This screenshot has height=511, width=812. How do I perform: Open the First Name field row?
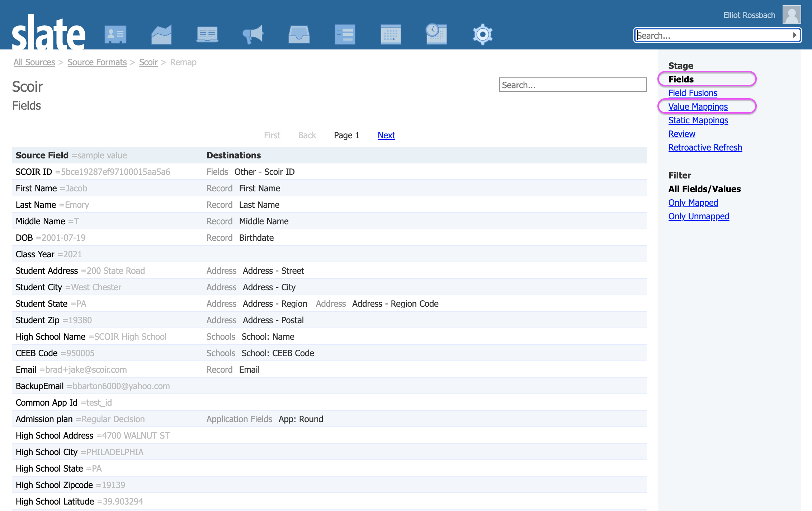click(329, 188)
